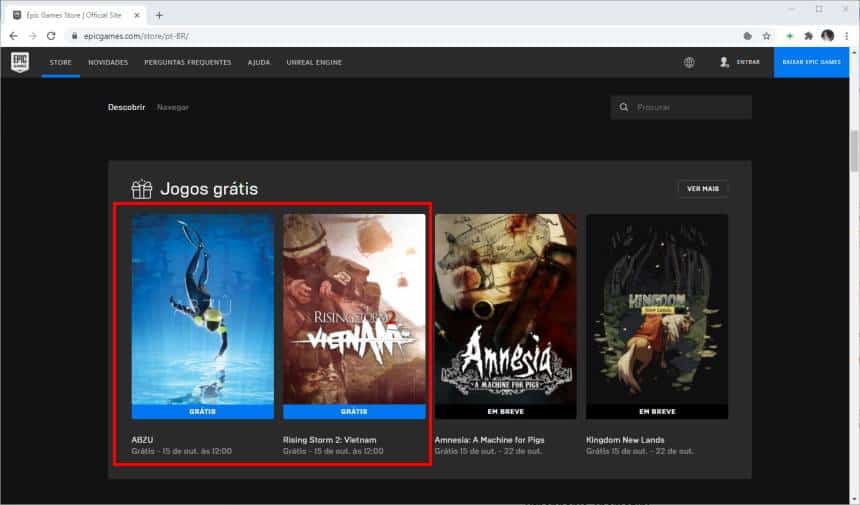The width and height of the screenshot is (860, 505).
Task: Click GRÁTIS banner under ABZU
Action: coord(202,412)
